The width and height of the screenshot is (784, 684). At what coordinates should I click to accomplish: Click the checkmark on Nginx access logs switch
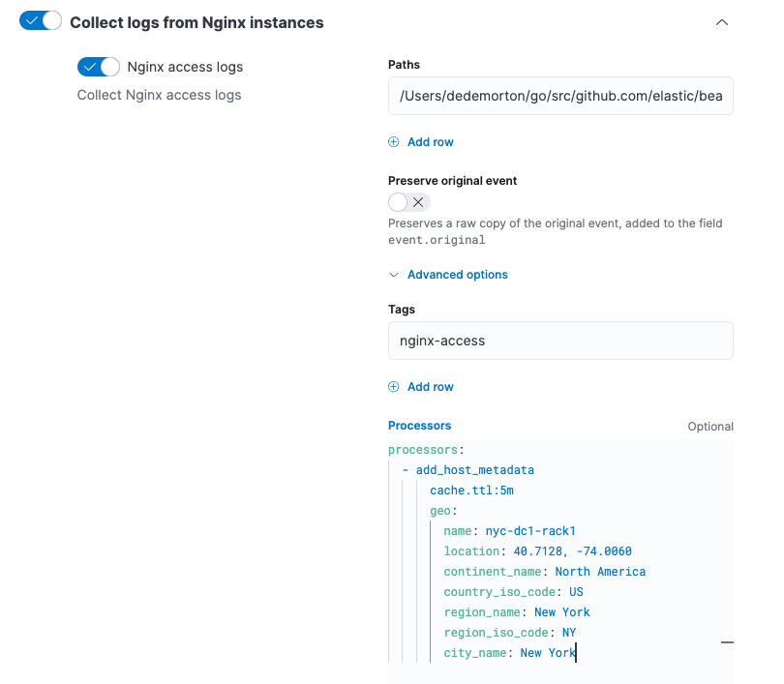point(89,67)
